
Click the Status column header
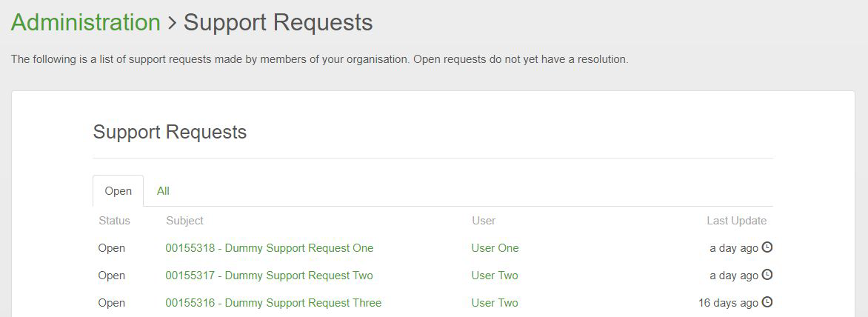pyautogui.click(x=114, y=221)
